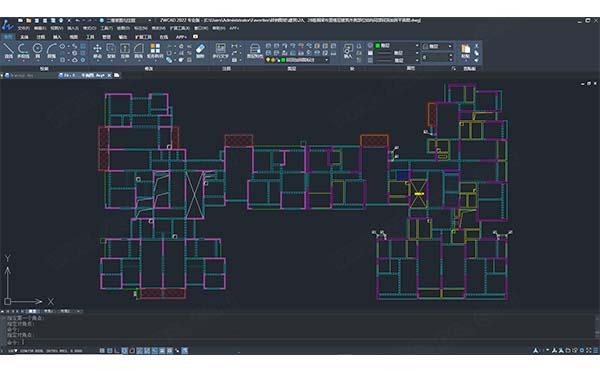Image resolution: width=600 pixels, height=371 pixels.
Task: Click the annotation scale icon in status bar
Action: point(536,350)
